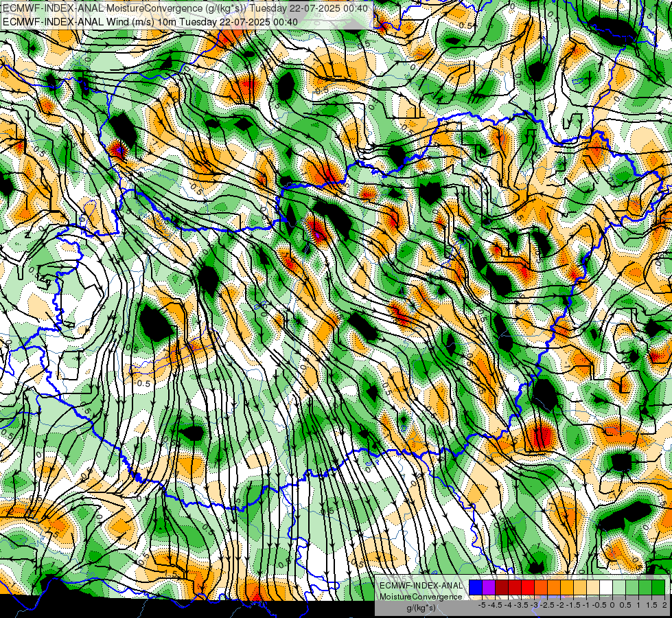Click the legend tick value -5
The width and height of the screenshot is (672, 618).
tap(482, 605)
